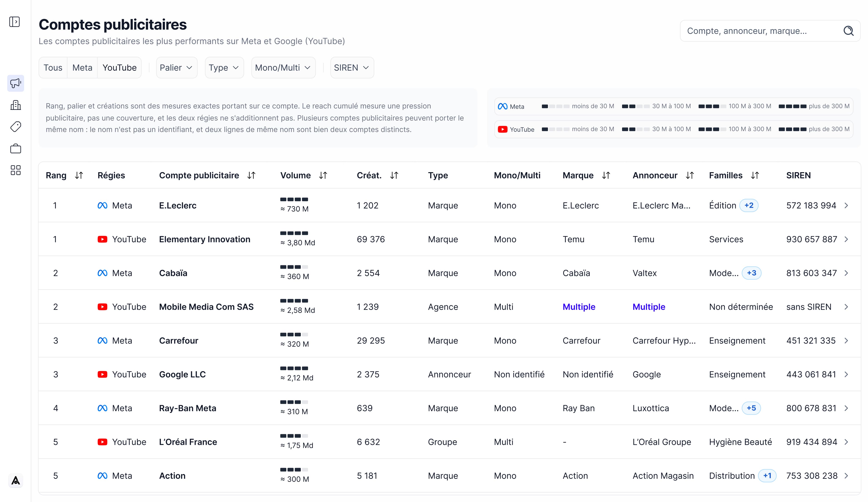The width and height of the screenshot is (868, 502).
Task: Click the 'Hygiène Beauté' family cell
Action: pos(741,442)
